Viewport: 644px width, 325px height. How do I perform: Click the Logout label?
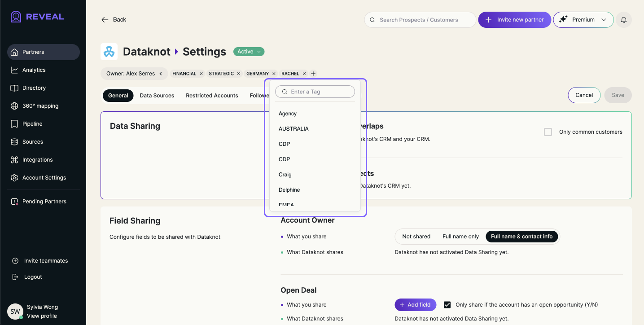(x=33, y=277)
